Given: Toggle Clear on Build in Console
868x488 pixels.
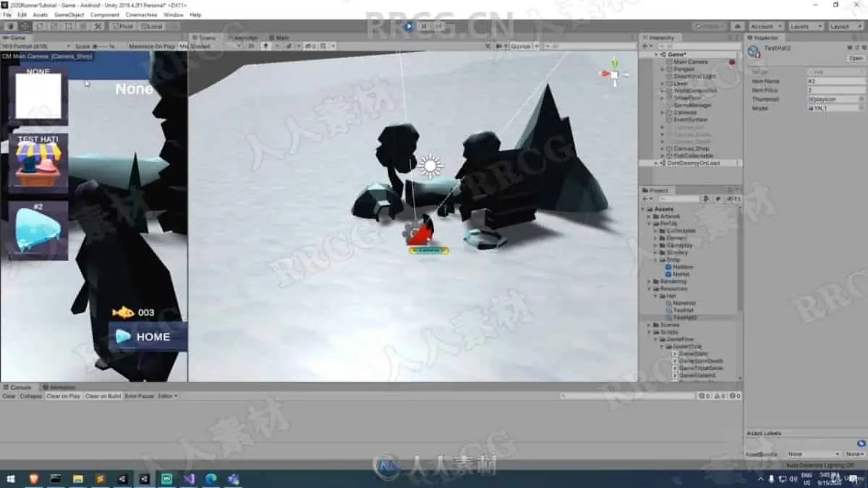Looking at the screenshot, I should [x=103, y=396].
